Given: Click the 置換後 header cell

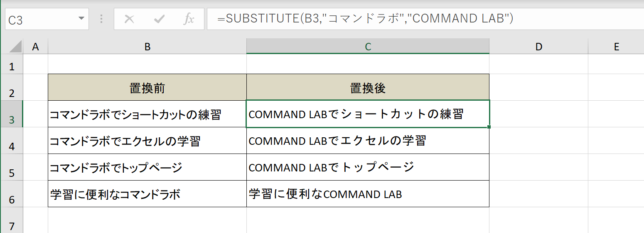Looking at the screenshot, I should [x=368, y=87].
